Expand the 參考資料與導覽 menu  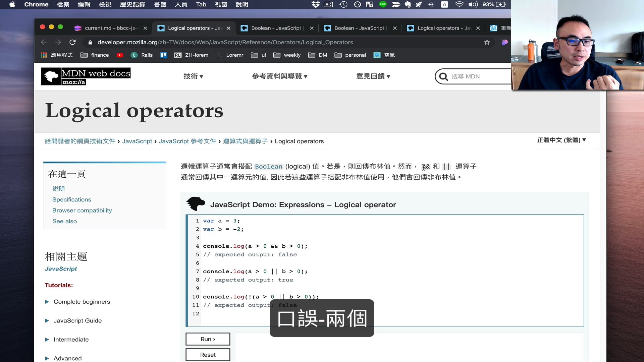tap(279, 76)
